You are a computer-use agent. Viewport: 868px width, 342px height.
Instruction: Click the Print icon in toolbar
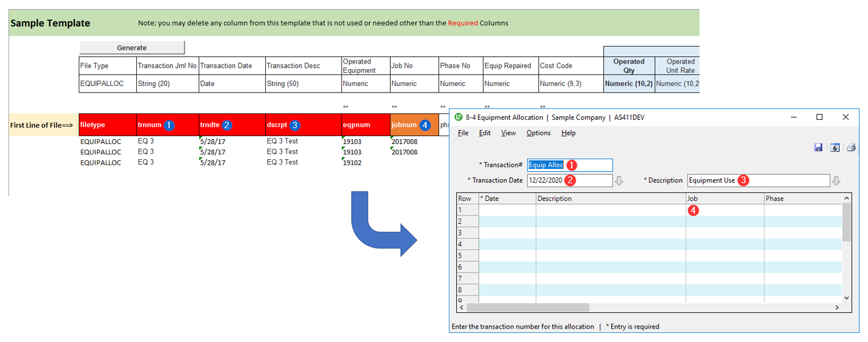pos(851,147)
